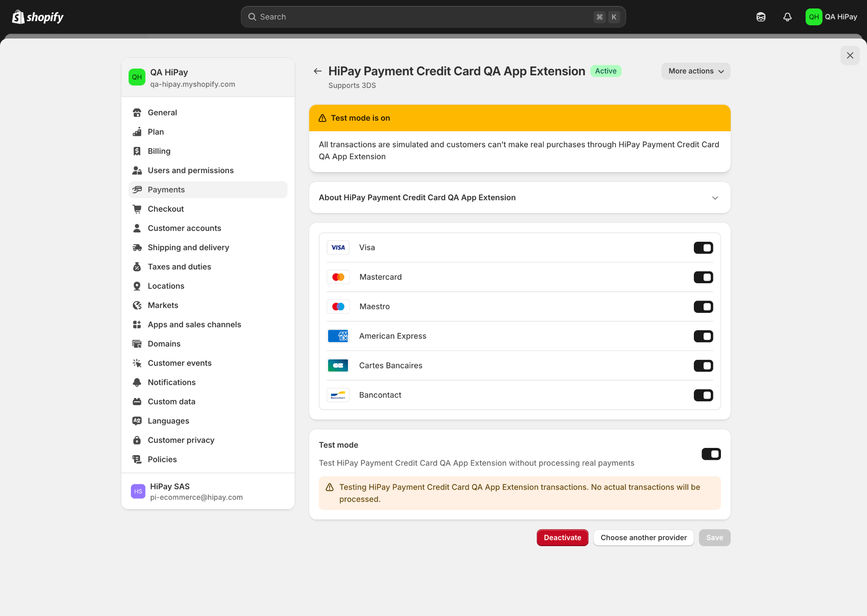Screen dimensions: 867x616
Task: Click the Save button
Action: [715, 538]
